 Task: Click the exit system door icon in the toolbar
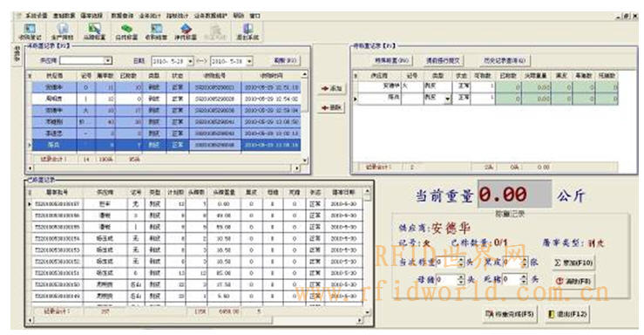(x=247, y=31)
